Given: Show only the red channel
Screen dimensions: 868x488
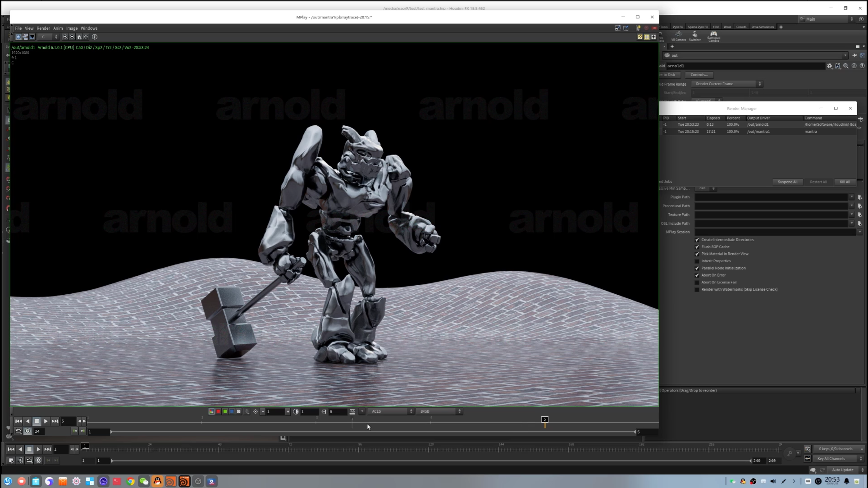Looking at the screenshot, I should 219,411.
